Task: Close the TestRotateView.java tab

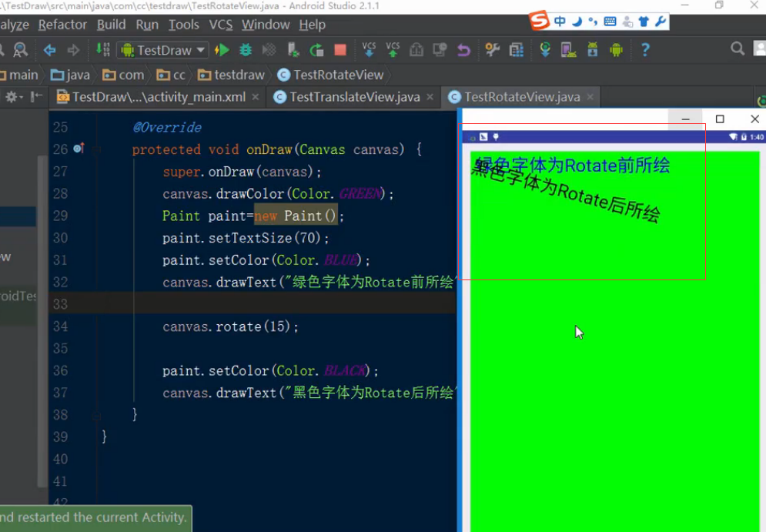Action: (590, 97)
